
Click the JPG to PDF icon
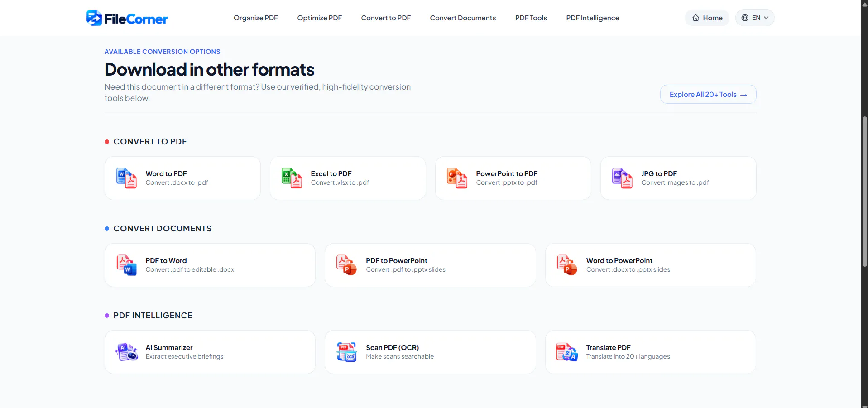[622, 178]
